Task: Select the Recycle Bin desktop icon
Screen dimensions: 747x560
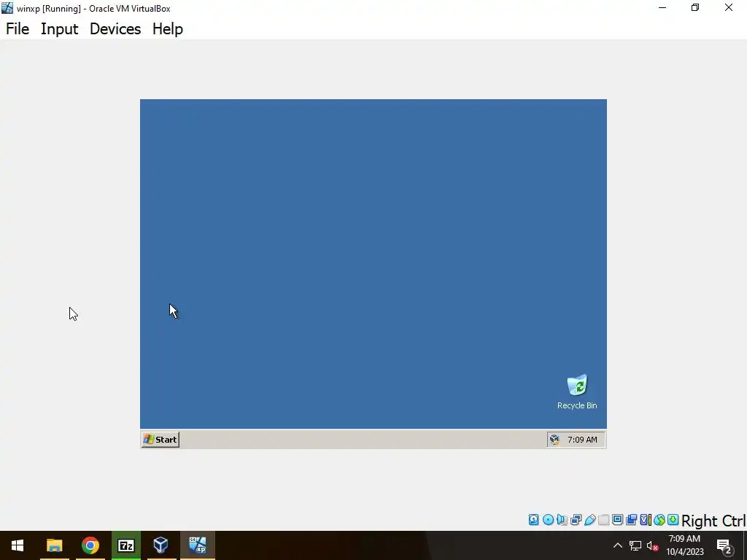Action: pos(577,392)
